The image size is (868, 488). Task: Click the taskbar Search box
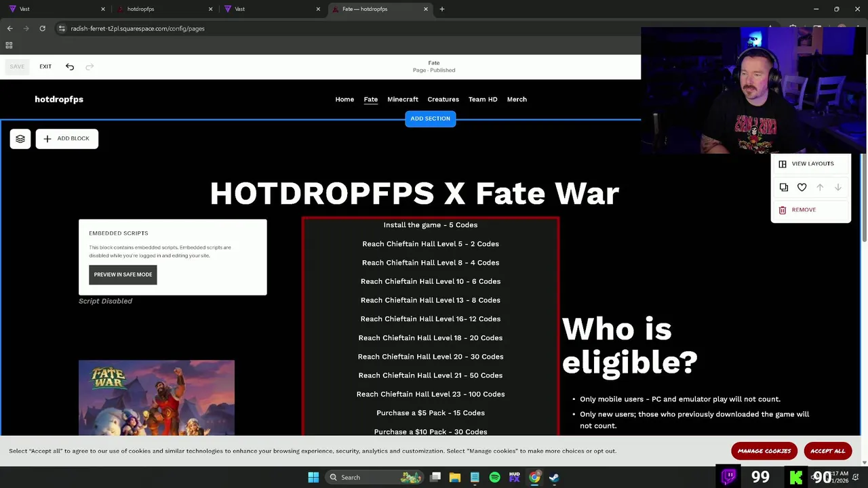coord(374,477)
